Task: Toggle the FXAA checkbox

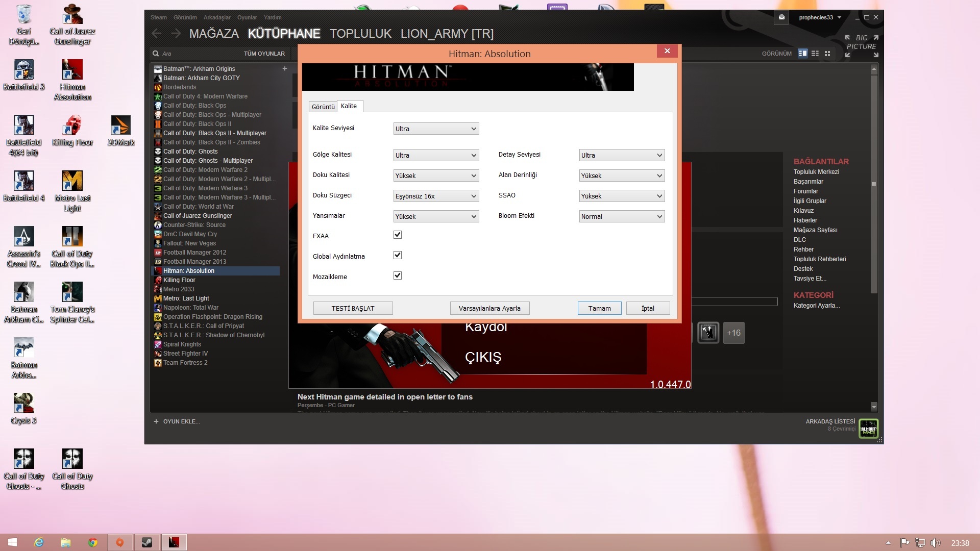Action: pos(398,235)
